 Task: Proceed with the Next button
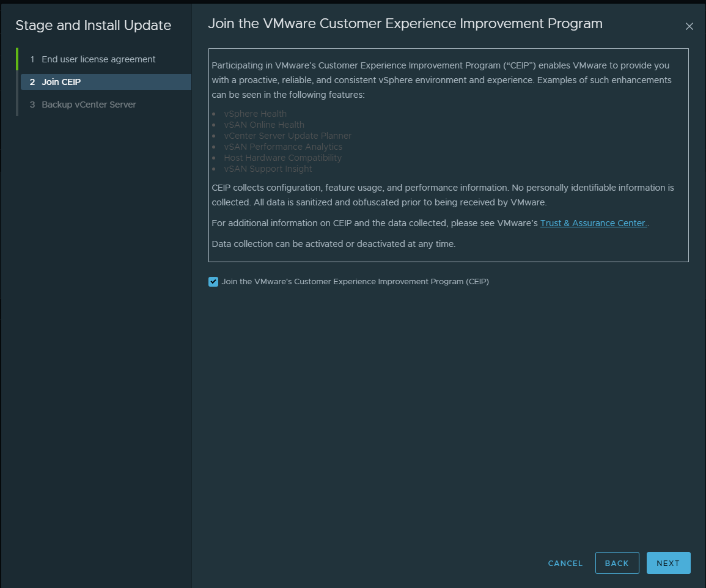coord(668,563)
